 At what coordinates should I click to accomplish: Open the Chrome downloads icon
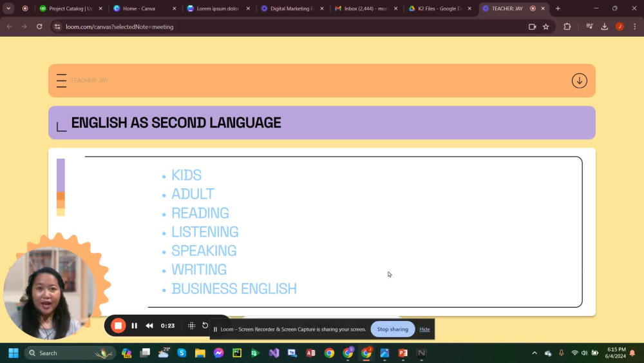[605, 26]
